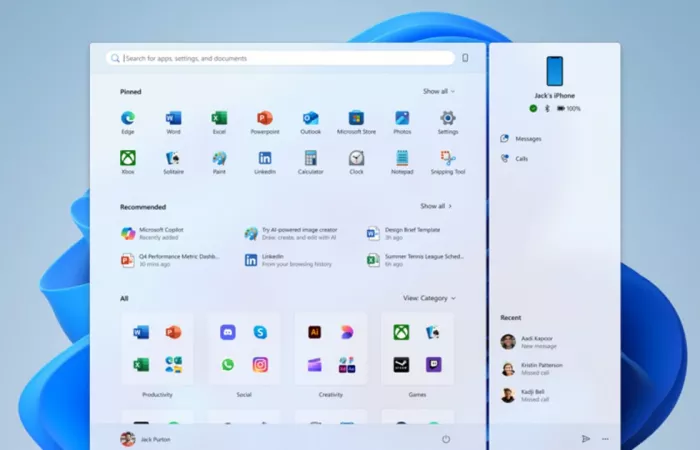The height and width of the screenshot is (450, 700).
Task: Toggle the phone panel icon beside search
Action: (x=465, y=59)
